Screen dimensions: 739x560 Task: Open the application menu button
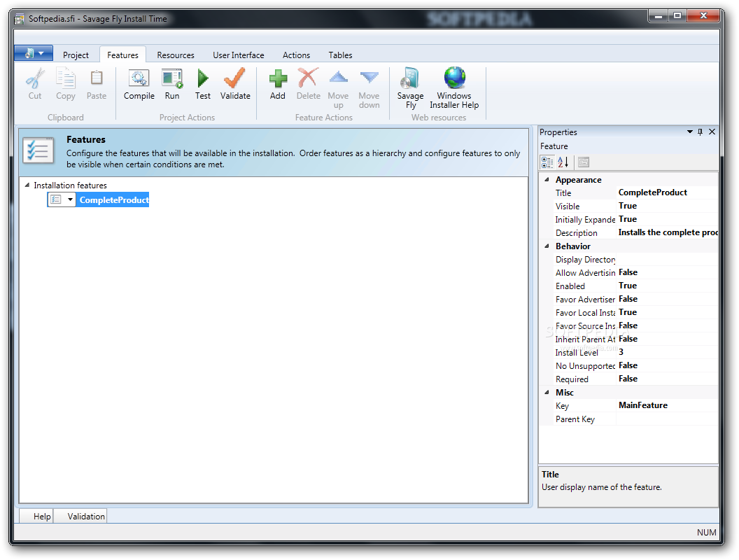[x=34, y=53]
